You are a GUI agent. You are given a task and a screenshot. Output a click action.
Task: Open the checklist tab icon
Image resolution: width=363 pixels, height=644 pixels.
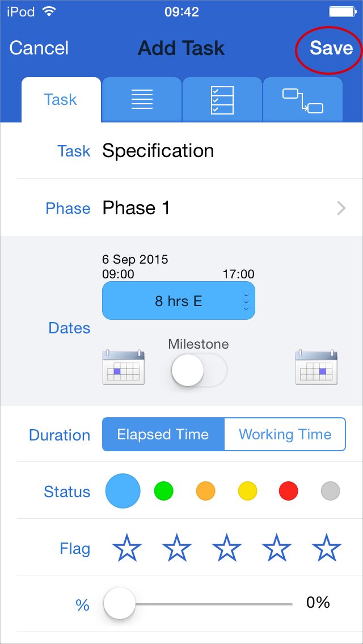click(x=222, y=100)
